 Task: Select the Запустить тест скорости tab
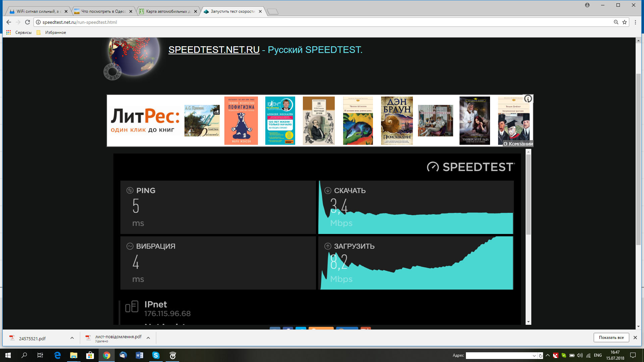pyautogui.click(x=232, y=11)
